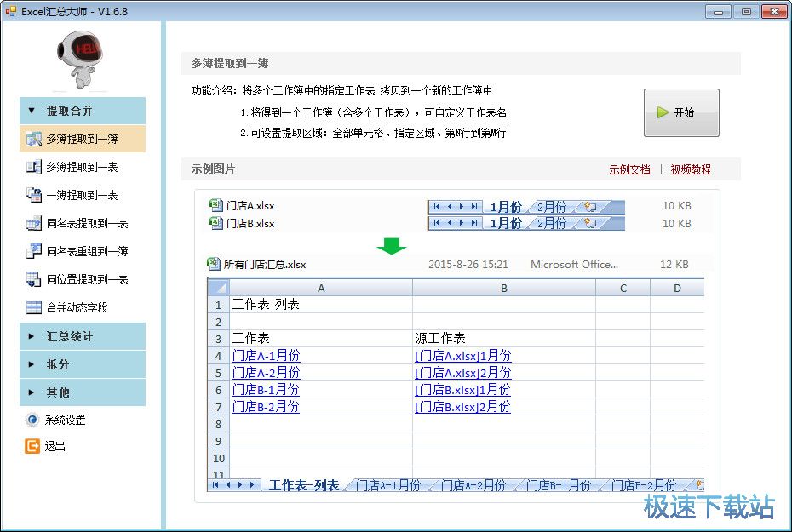Choose the 一簿提取到一表 function
792x532 pixels.
tap(83, 195)
